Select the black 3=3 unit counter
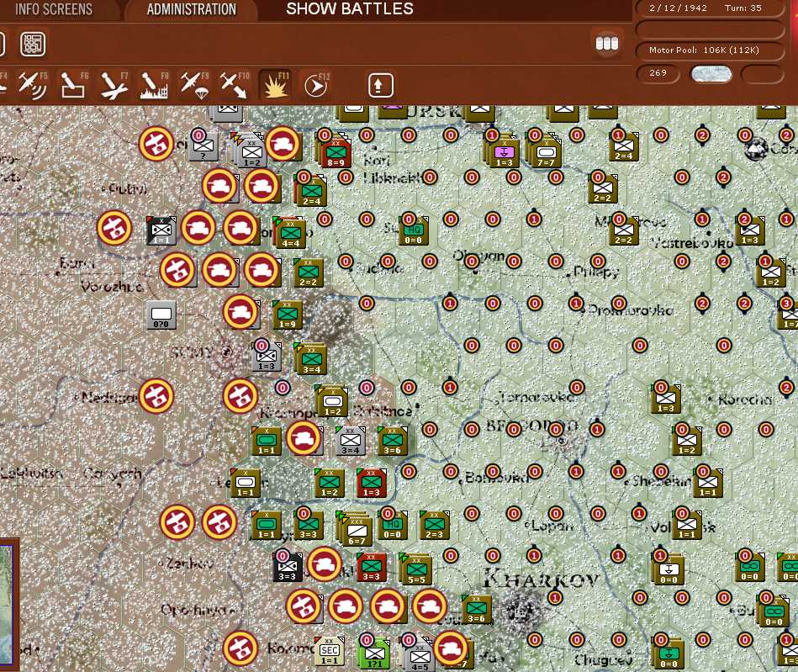 [x=287, y=567]
